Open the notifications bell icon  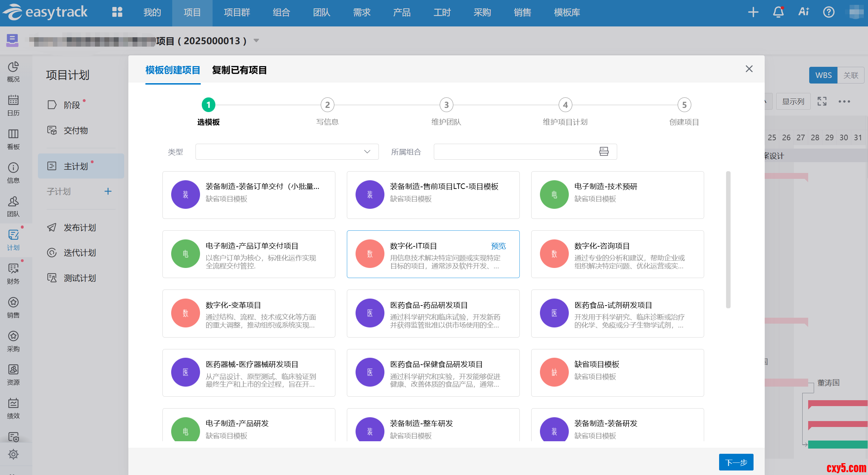[x=778, y=12]
